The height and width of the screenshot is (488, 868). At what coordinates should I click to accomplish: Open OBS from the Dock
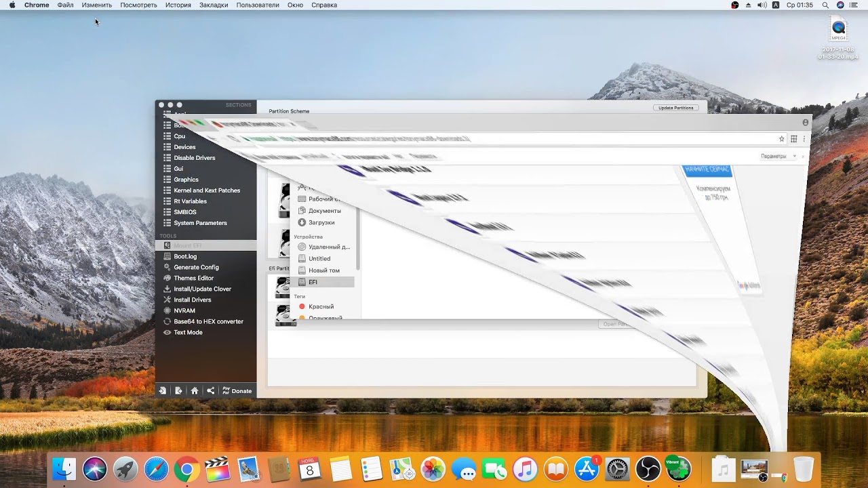(648, 468)
